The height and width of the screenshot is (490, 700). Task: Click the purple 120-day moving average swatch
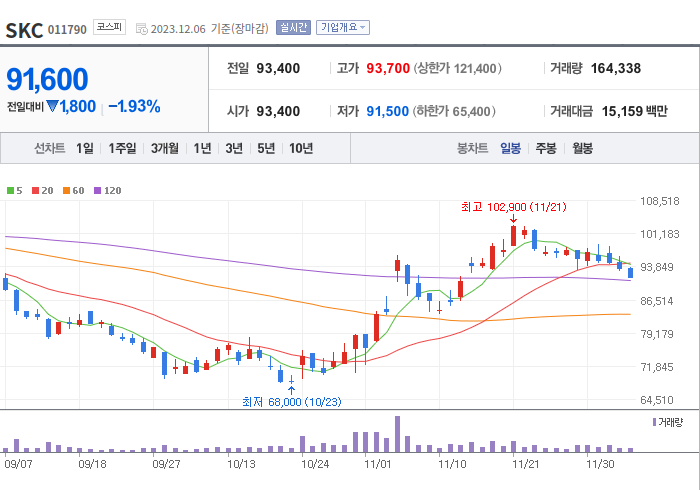pos(97,191)
